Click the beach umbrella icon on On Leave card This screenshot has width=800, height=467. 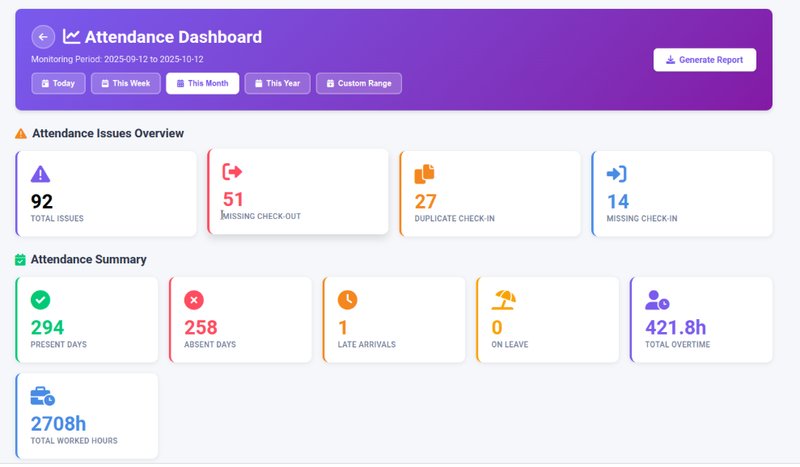504,300
